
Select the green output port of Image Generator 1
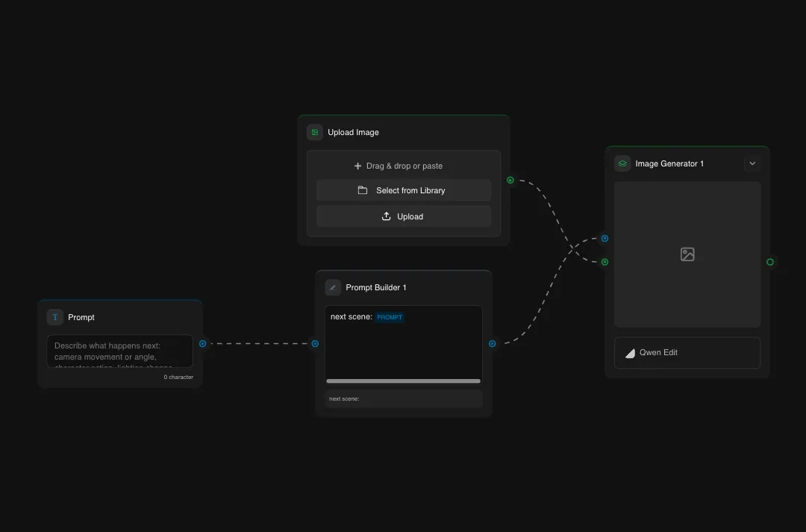(769, 262)
